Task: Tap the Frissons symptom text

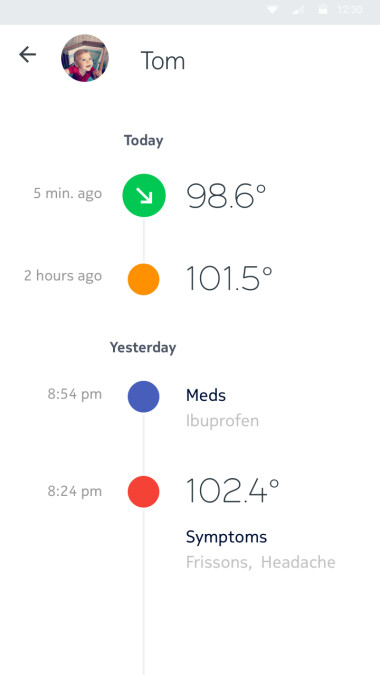Action: click(x=219, y=562)
